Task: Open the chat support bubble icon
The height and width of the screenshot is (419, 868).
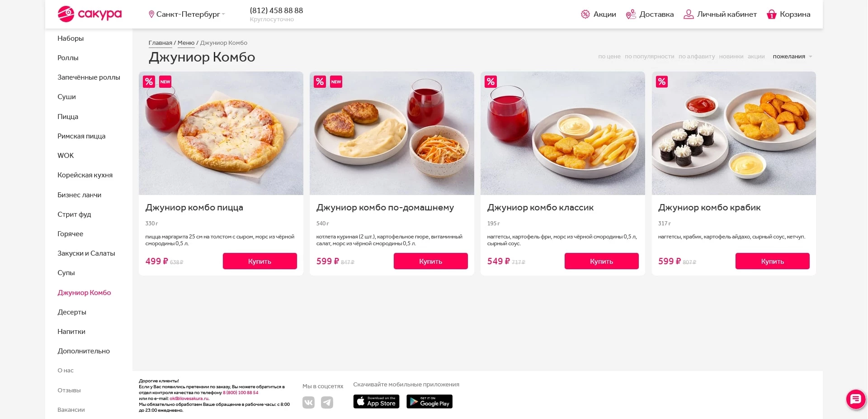Action: pos(855,399)
